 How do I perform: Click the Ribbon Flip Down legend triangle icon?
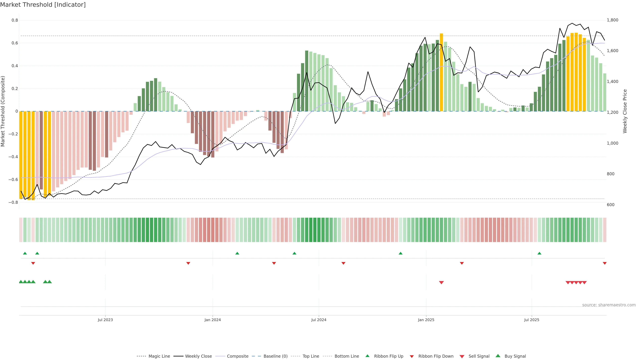(412, 356)
